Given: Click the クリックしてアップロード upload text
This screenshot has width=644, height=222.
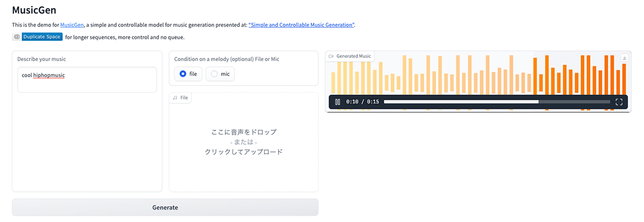Looking at the screenshot, I should click(244, 152).
